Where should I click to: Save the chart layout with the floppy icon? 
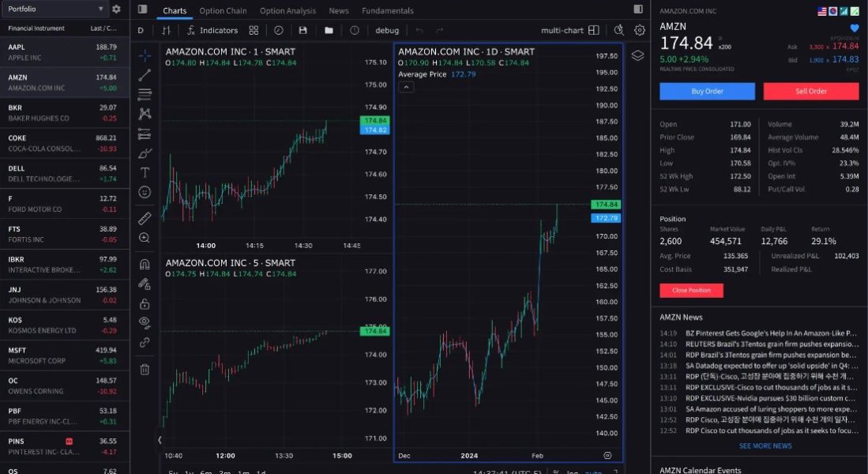303,30
